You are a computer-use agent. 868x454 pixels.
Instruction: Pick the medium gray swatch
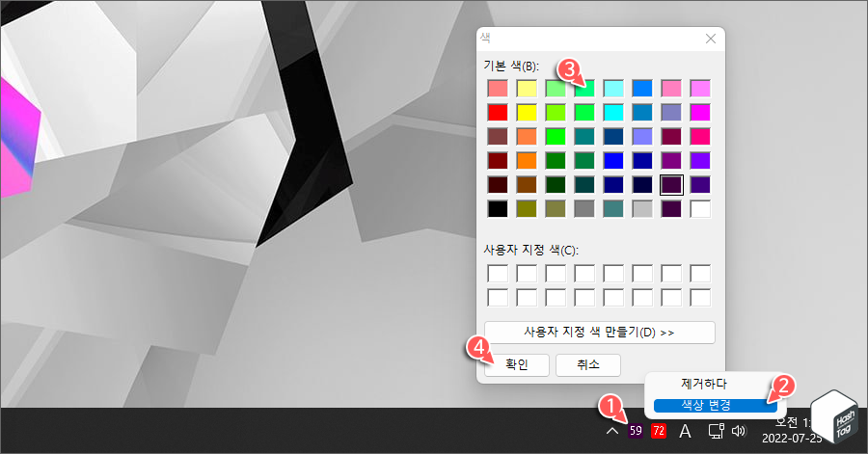(584, 209)
